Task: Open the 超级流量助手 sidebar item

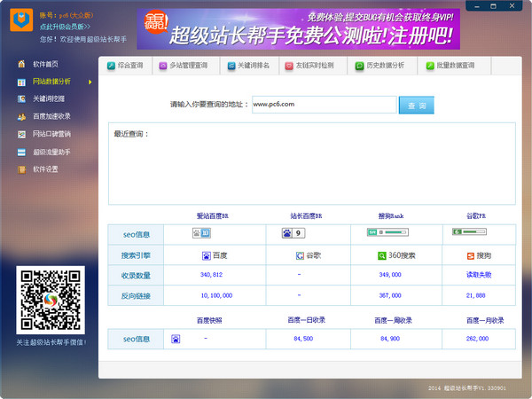Action: click(21, 152)
